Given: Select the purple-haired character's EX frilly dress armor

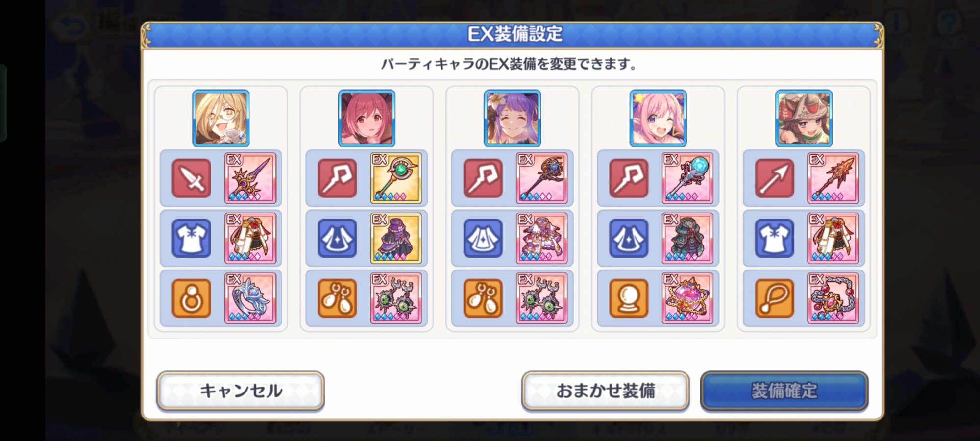Looking at the screenshot, I should 541,239.
